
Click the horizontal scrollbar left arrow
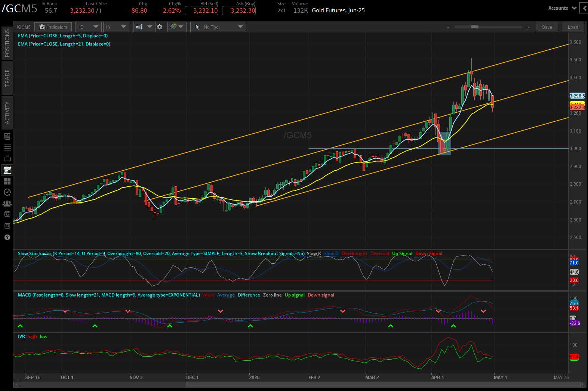coord(16,384)
